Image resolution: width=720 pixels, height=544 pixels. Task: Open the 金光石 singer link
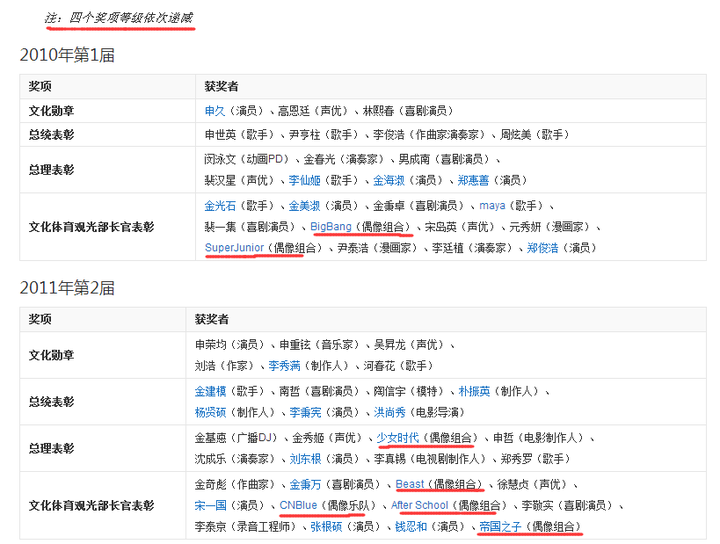coord(220,206)
